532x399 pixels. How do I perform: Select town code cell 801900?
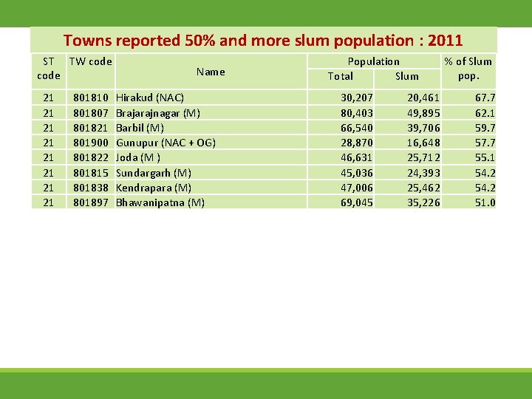click(91, 143)
